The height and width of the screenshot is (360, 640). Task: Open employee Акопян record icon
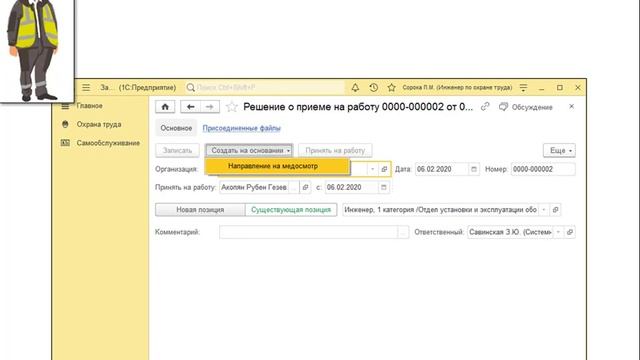(x=305, y=187)
